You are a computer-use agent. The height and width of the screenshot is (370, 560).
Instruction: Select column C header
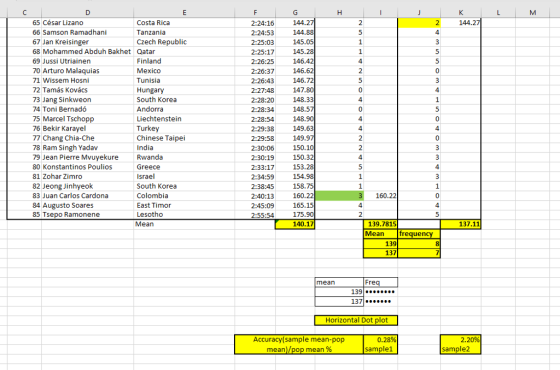click(24, 12)
